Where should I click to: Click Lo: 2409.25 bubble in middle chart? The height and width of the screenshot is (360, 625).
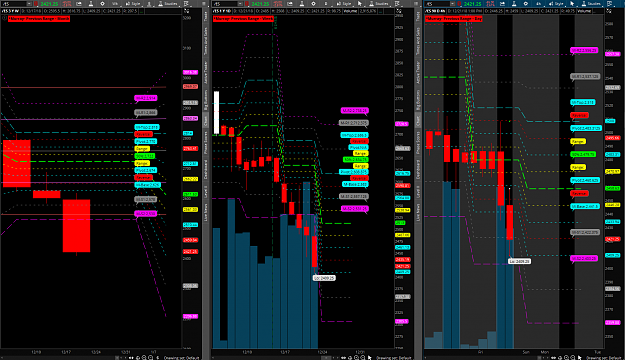pyautogui.click(x=324, y=278)
